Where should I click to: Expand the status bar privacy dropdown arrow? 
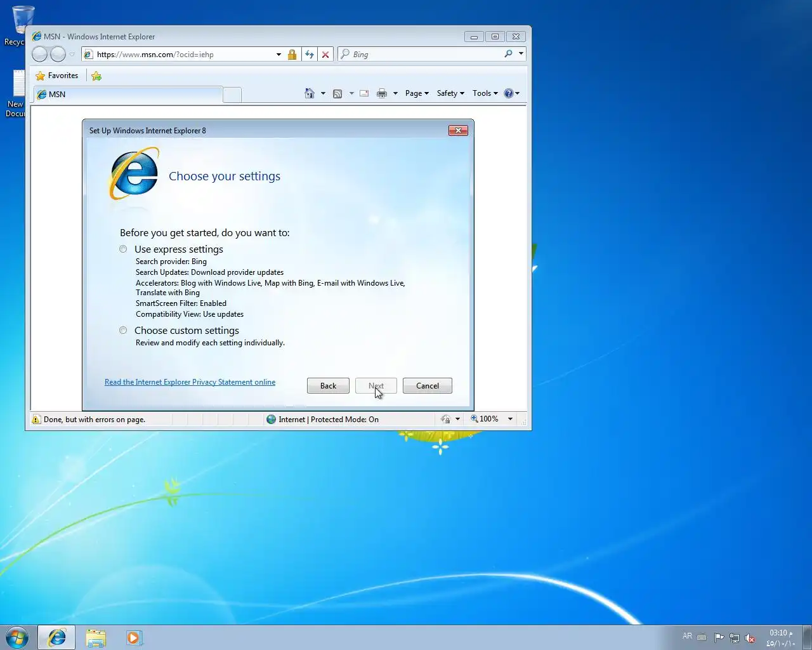(x=457, y=419)
